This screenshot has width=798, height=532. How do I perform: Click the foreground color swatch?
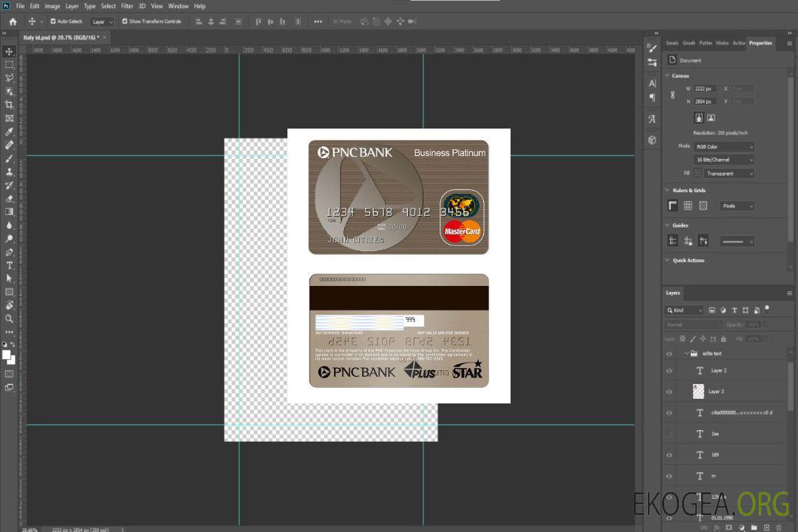tap(6, 355)
